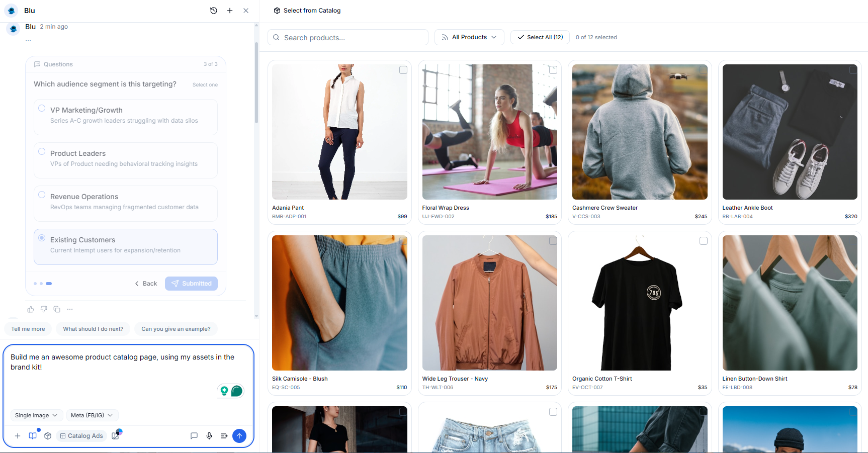
Task: Open the Single Image format dropdown
Action: pyautogui.click(x=36, y=415)
